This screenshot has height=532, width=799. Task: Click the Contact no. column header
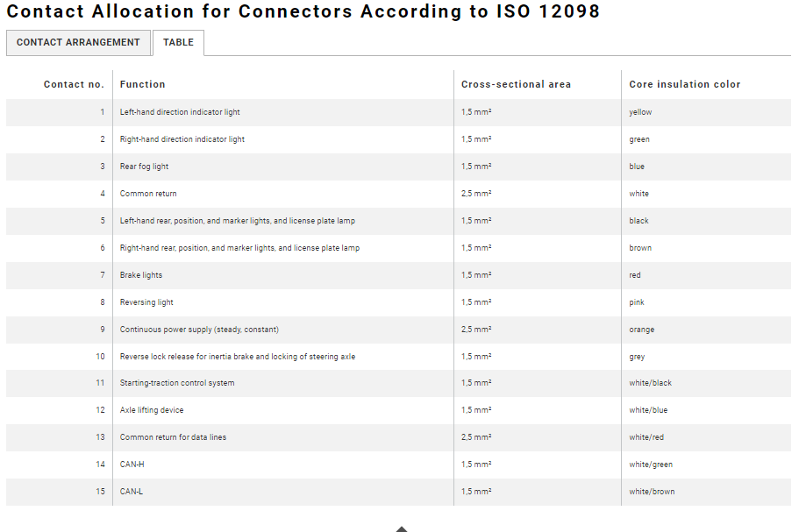pos(74,84)
